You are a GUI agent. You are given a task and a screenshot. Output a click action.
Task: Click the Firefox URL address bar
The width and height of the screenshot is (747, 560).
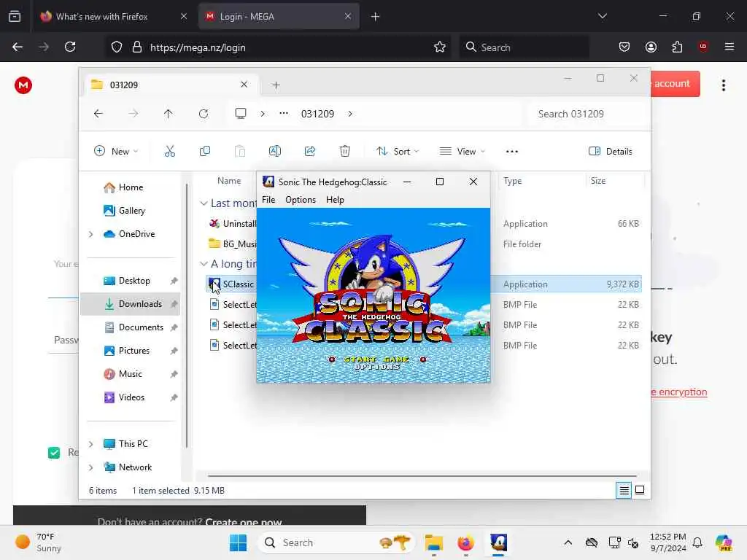coord(276,47)
